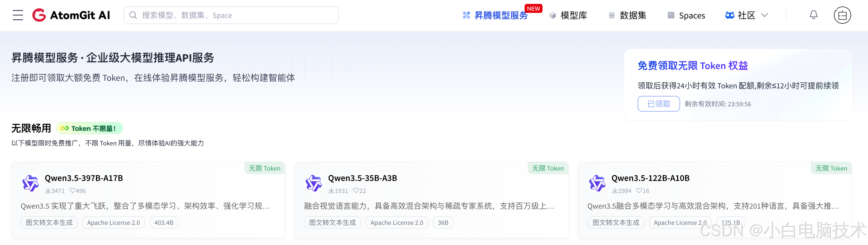Click the Apache License 2.0 tag on Qwen3.5-397B-A17B
Screen dimensions: 868x245
114,223
